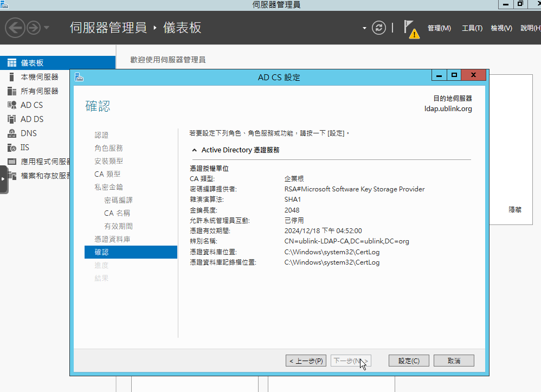Click the AD CS role icon
The image size is (541, 392).
(12, 105)
